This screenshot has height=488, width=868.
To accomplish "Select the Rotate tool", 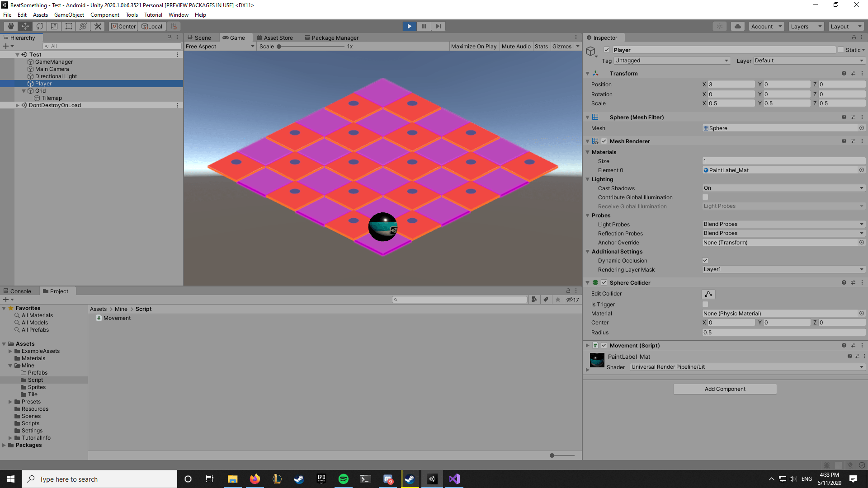I will point(39,26).
